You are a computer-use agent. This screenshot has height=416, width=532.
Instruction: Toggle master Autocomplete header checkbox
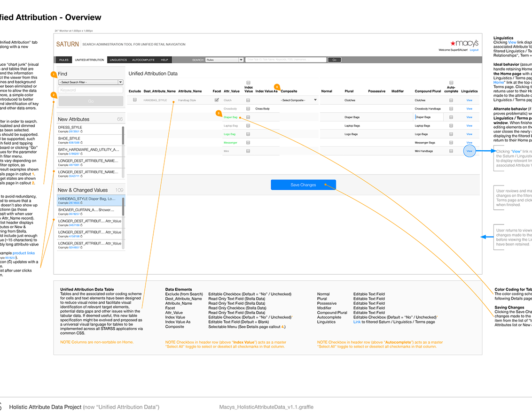click(451, 83)
